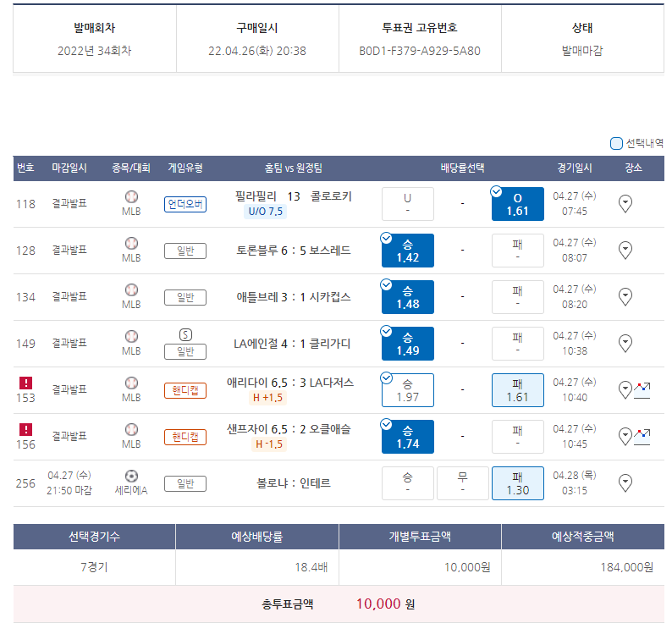Viewport: 672px width, 634px height.
Task: Select 승 1.48 for 애틀브레 game
Action: (408, 297)
